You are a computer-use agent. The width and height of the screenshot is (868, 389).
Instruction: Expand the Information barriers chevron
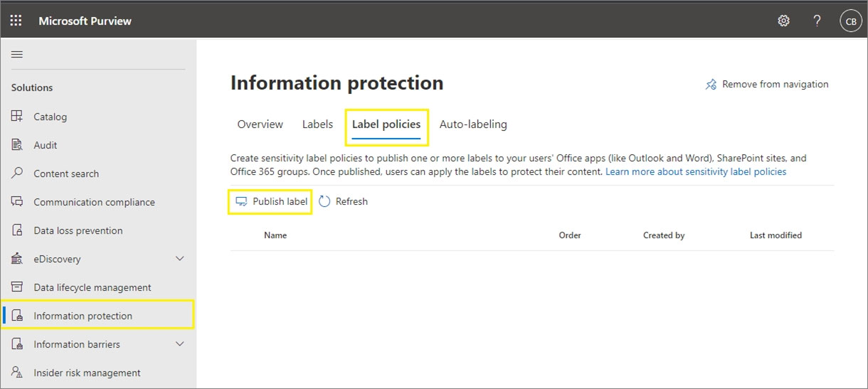click(x=180, y=344)
